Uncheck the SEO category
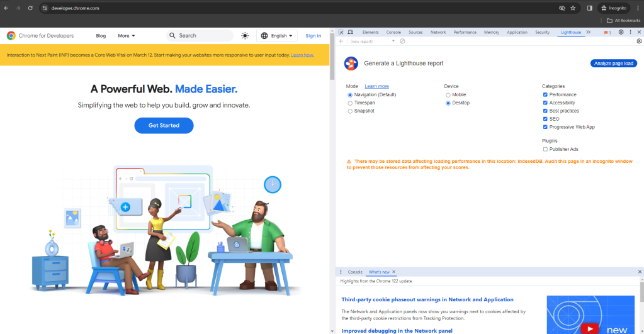Viewport: 644px width, 334px height. (x=545, y=119)
